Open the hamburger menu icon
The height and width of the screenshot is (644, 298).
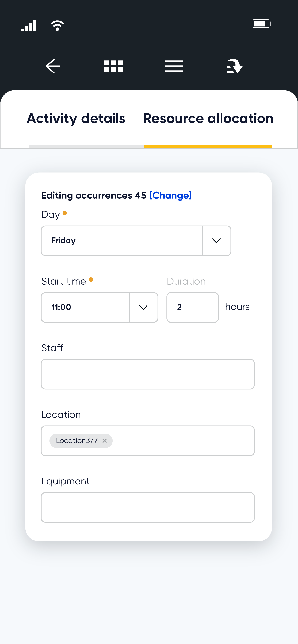[174, 66]
